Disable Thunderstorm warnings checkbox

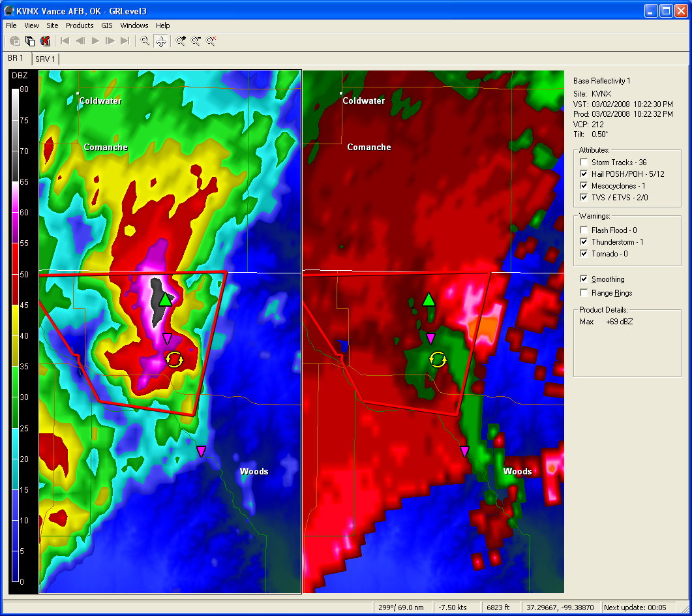[584, 242]
